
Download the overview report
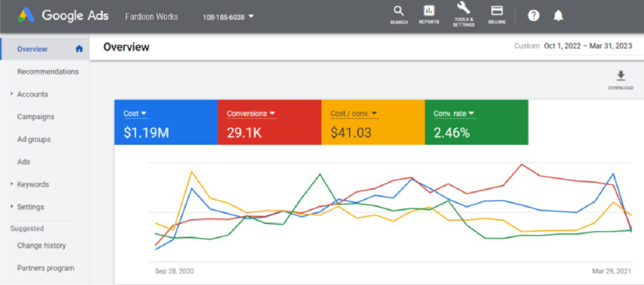(620, 79)
